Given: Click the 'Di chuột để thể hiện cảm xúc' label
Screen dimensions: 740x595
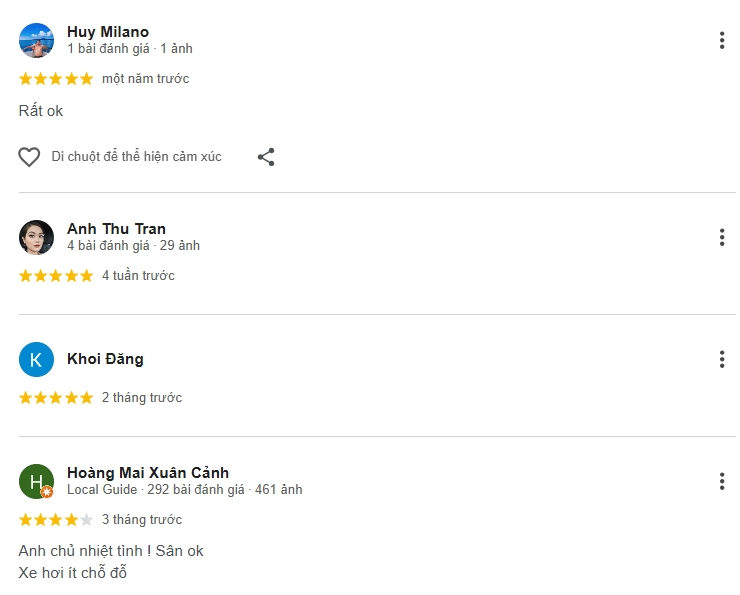Looking at the screenshot, I should pos(137,157).
